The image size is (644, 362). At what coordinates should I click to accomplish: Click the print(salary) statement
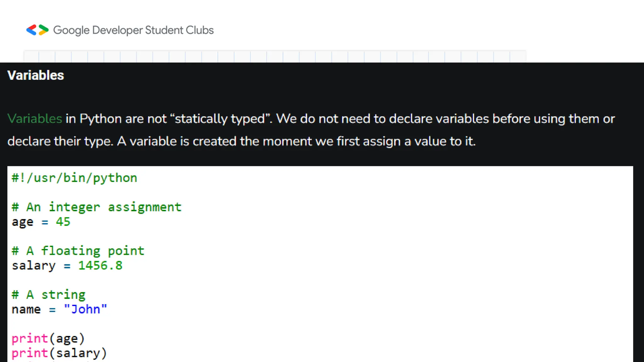pyautogui.click(x=59, y=353)
